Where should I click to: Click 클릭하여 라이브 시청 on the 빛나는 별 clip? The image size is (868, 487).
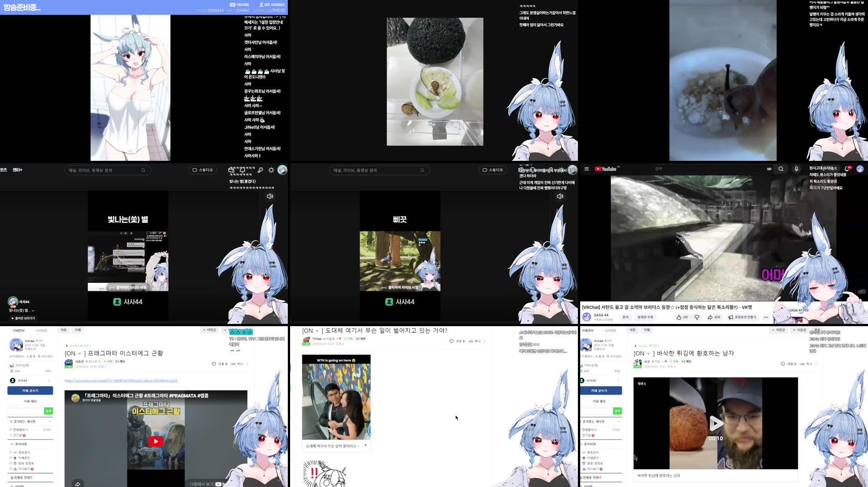[128, 287]
